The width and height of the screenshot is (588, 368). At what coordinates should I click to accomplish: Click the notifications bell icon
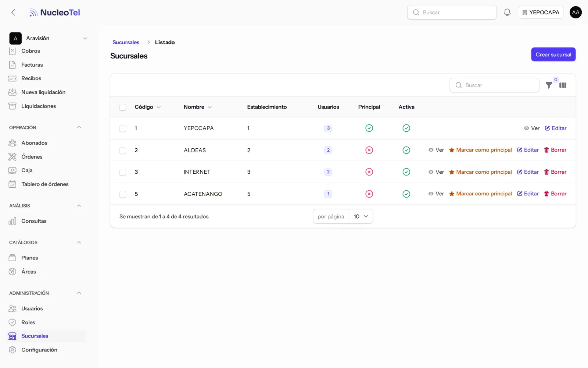click(x=507, y=13)
